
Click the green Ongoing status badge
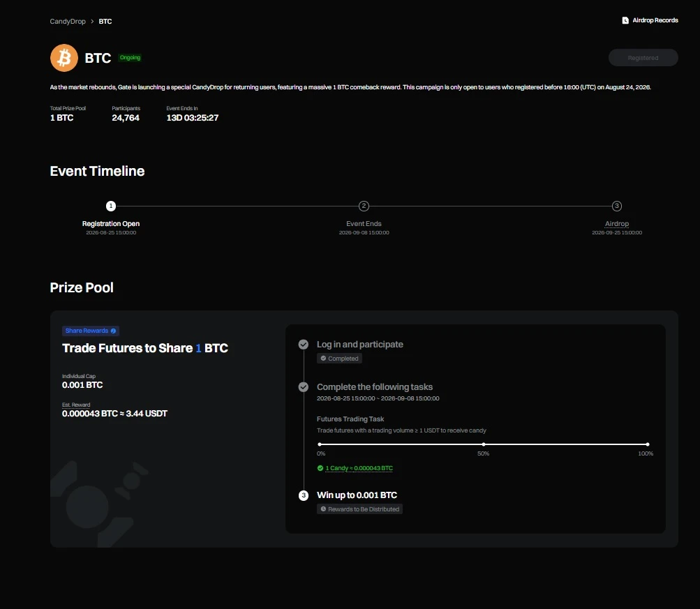[130, 58]
